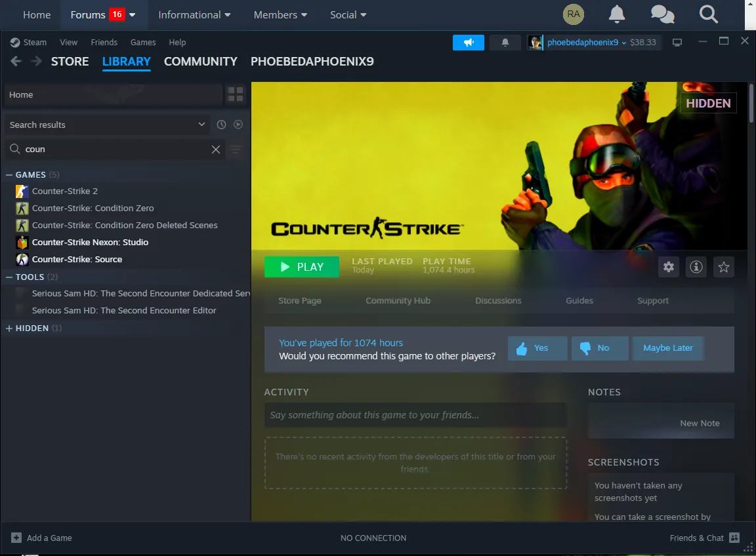
Task: Open the recent activity clock filter
Action: [x=221, y=125]
